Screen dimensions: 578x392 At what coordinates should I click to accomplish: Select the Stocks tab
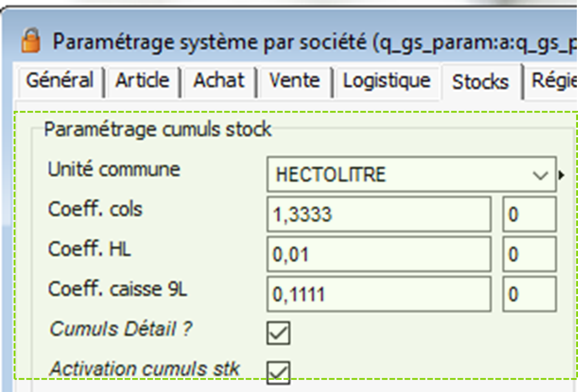pyautogui.click(x=480, y=82)
